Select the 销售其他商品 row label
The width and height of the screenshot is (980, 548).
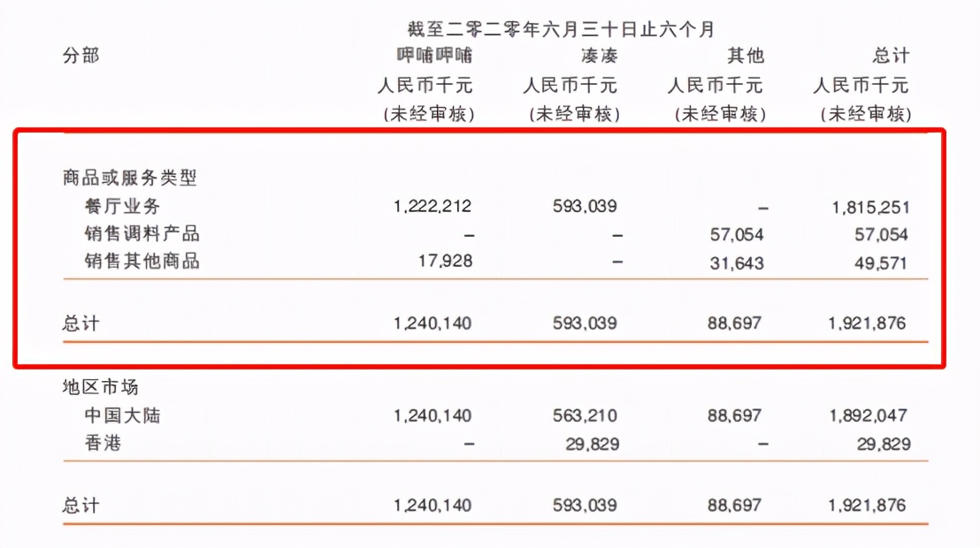click(142, 262)
